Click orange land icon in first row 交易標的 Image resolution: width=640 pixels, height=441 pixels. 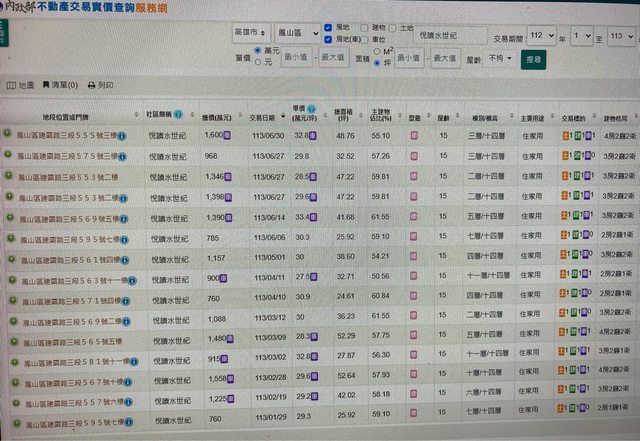click(x=565, y=134)
